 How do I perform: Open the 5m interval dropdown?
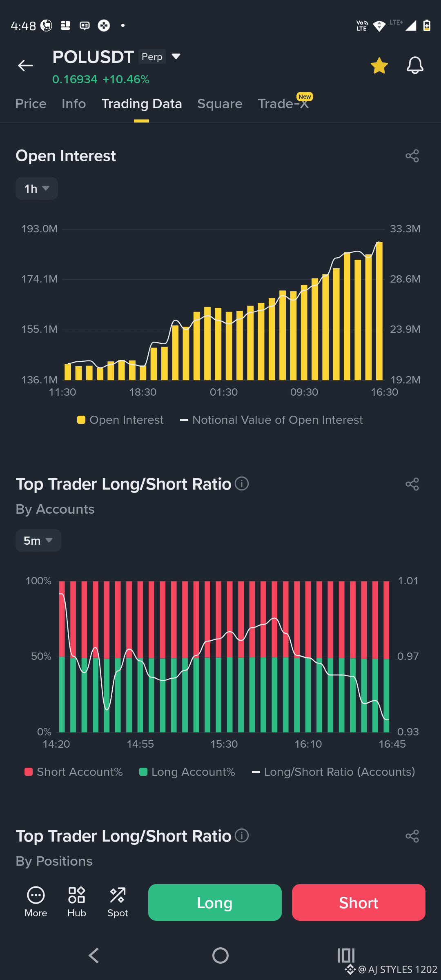[38, 541]
